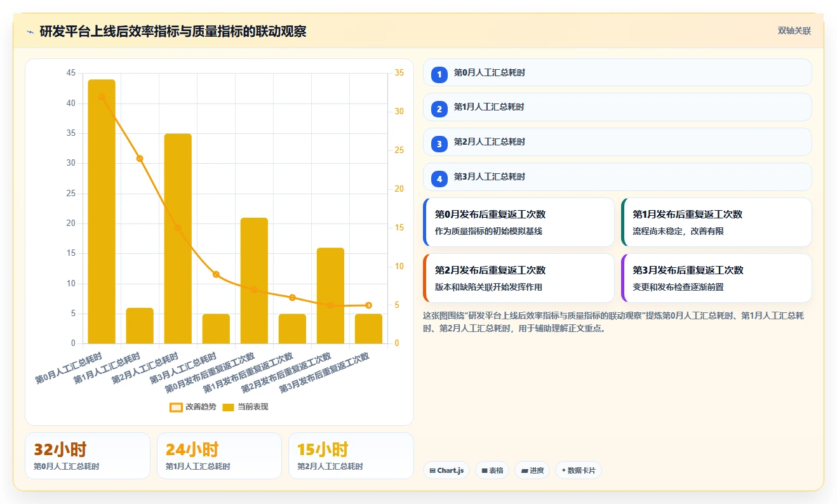Click the 作为质量指标的初始模拟基线 description text
Screen dimensions: 837x504
(x=488, y=232)
